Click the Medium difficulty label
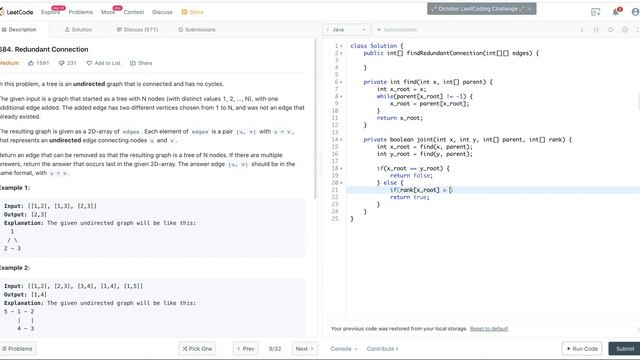This screenshot has height=360, width=640. click(x=9, y=63)
